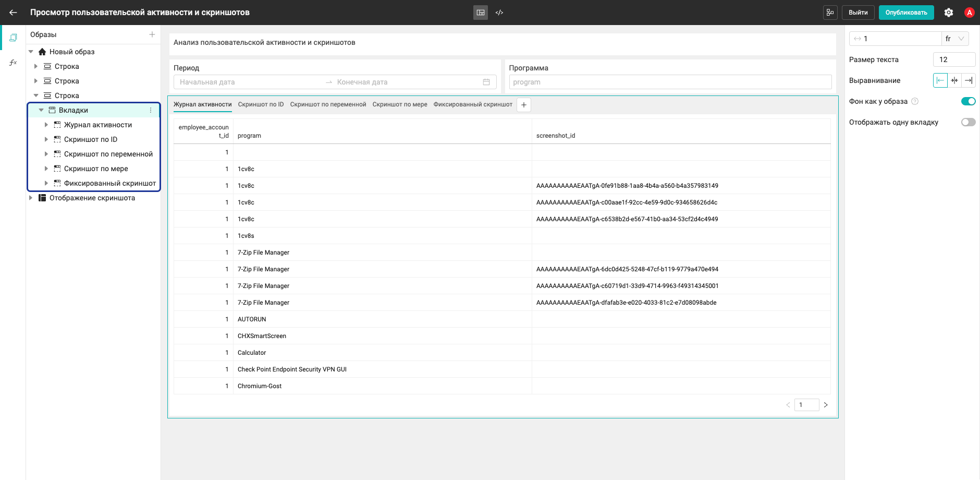
Task: Switch to Фиксированный скриншот tab
Action: (x=473, y=104)
